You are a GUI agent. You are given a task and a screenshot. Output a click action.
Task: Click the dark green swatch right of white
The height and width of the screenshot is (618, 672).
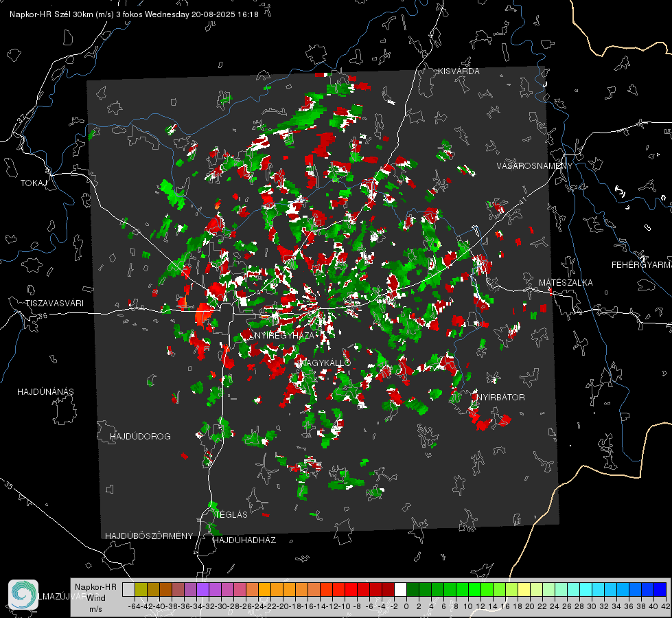click(x=413, y=589)
